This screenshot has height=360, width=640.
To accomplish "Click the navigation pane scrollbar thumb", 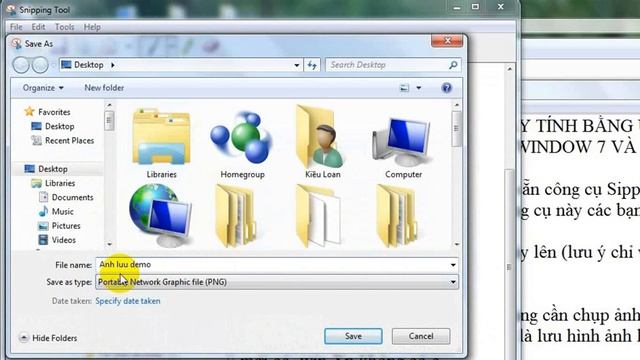I will (x=109, y=121).
